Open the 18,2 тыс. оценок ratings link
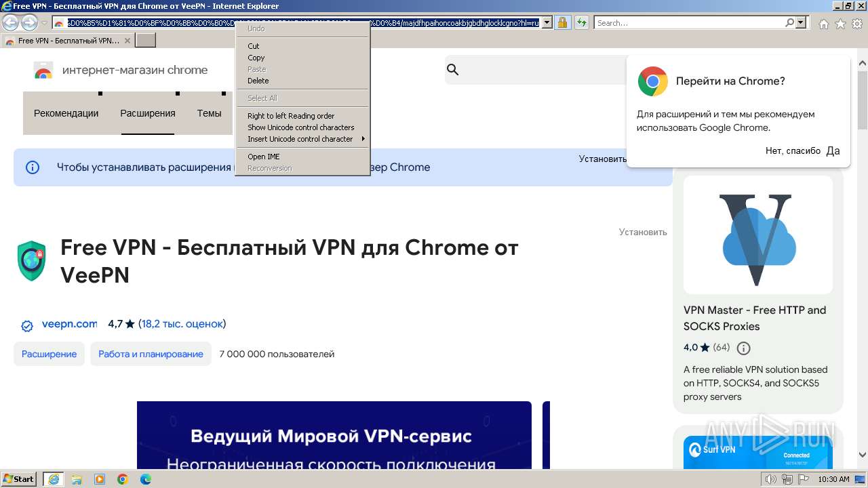 (182, 324)
